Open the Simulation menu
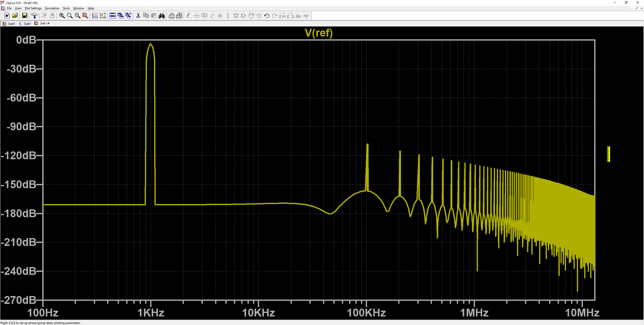This screenshot has width=644, height=325. pos(52,8)
